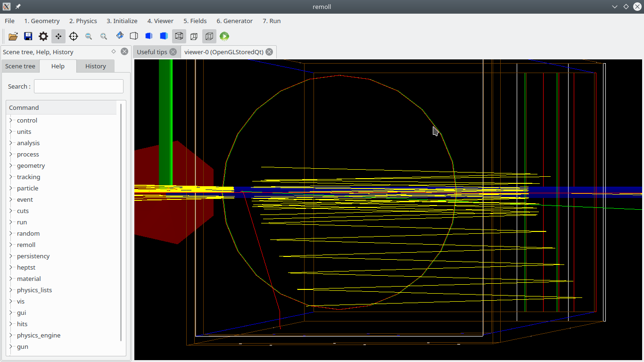Expand the physics_lists command node
This screenshot has height=362, width=644.
11,290
